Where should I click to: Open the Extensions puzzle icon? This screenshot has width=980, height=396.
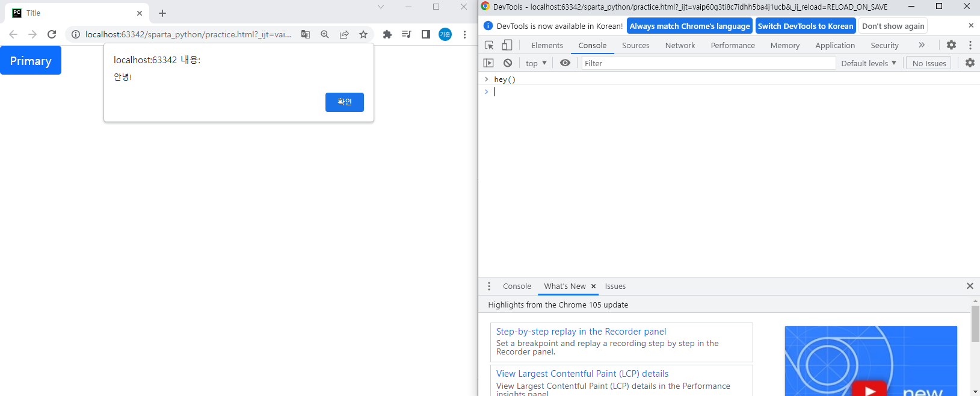pos(387,34)
